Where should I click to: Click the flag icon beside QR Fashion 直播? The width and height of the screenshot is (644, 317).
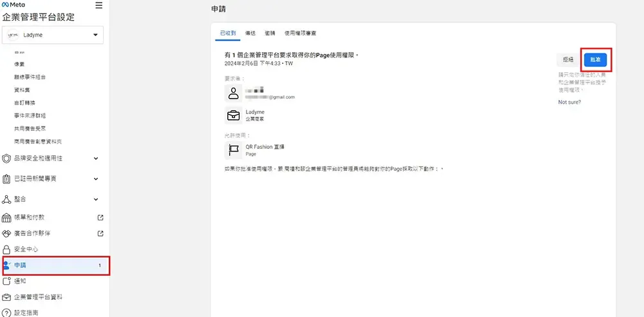pos(233,150)
